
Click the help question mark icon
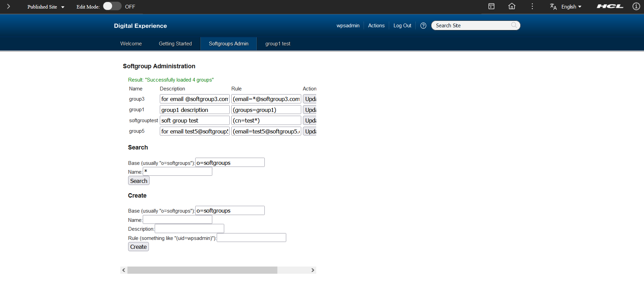(423, 26)
